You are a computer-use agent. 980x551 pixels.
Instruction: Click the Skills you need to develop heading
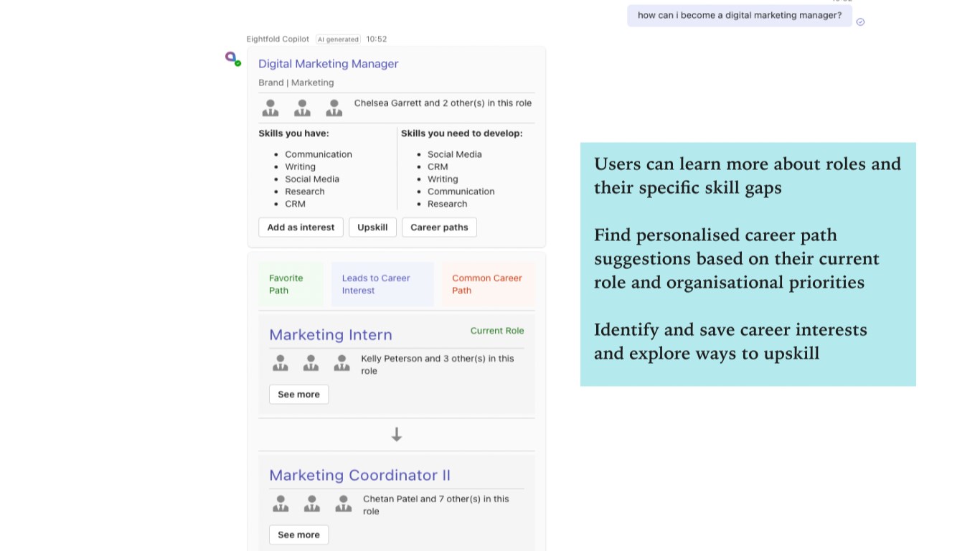click(x=462, y=133)
